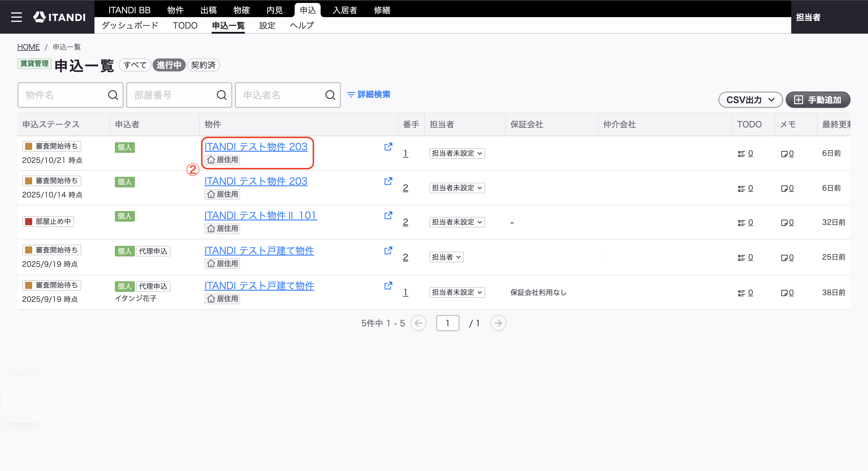This screenshot has width=868, height=471.
Task: Click memo icon in 32日前 row
Action: point(784,223)
